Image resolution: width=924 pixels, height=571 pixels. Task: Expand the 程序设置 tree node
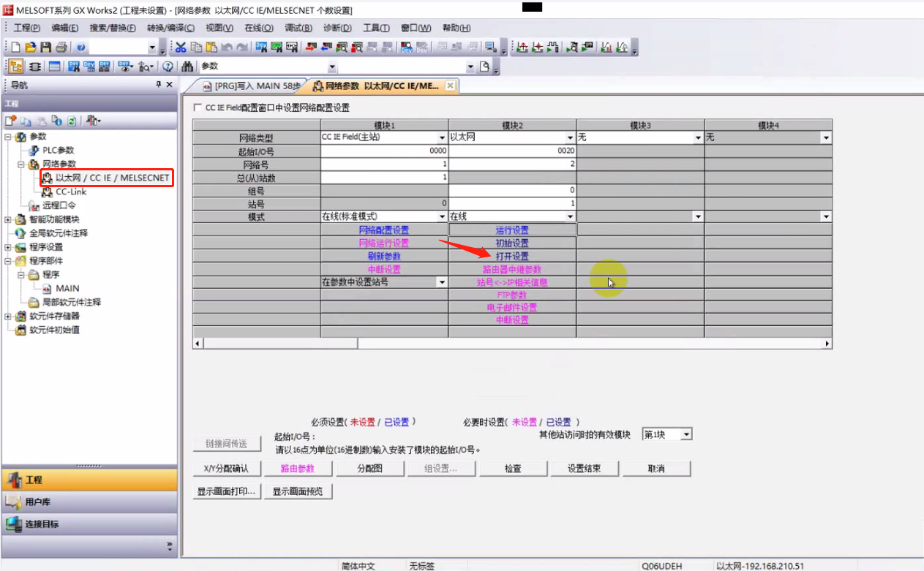click(x=8, y=247)
